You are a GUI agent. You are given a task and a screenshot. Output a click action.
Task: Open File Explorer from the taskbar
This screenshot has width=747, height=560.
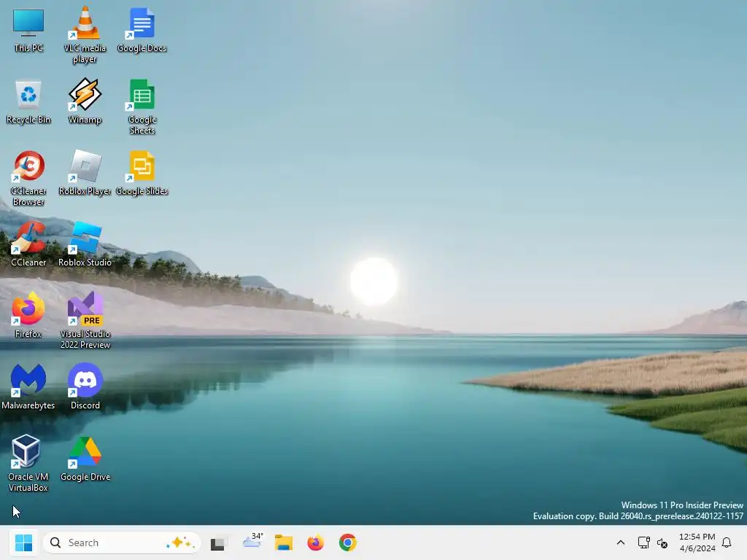click(284, 542)
